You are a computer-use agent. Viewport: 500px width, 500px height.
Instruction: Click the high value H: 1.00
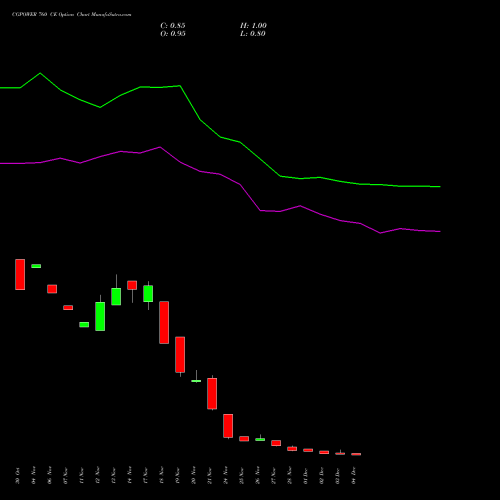point(253,26)
